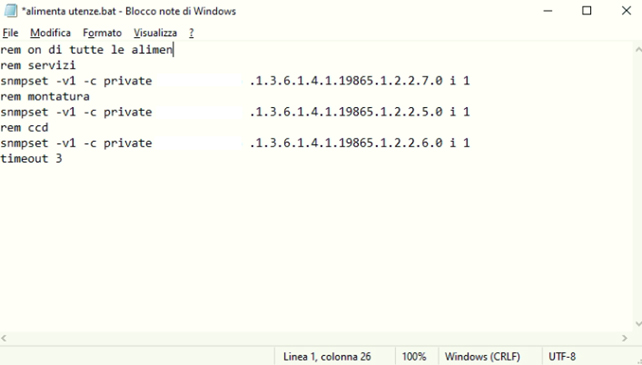Click vertical scrollbar down arrow

point(638,324)
